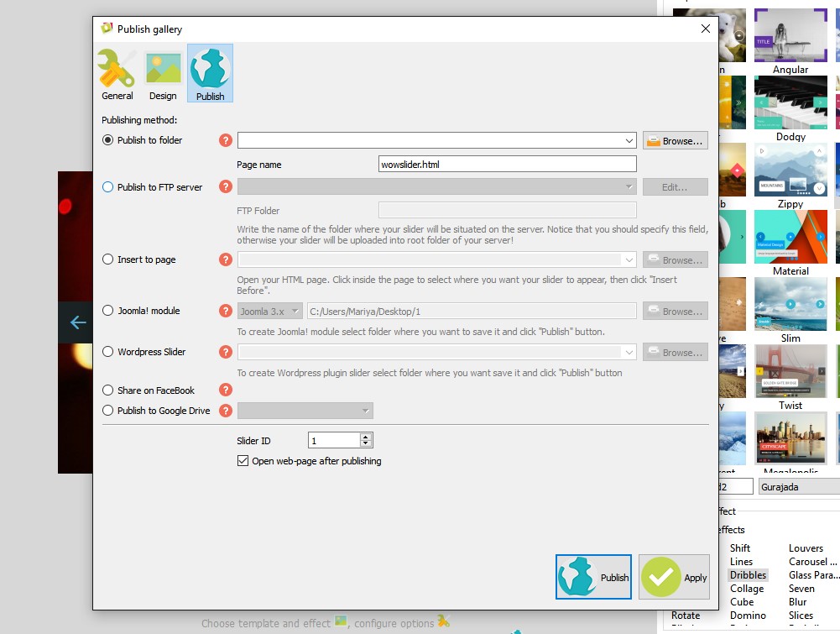Click the Publish button at bottom
840x634 pixels.
(x=593, y=577)
